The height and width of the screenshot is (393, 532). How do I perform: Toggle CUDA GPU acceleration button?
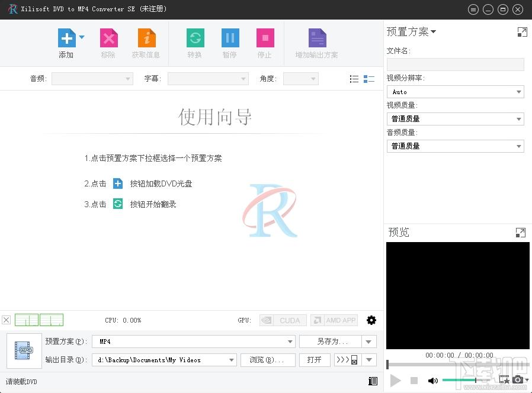click(x=283, y=320)
